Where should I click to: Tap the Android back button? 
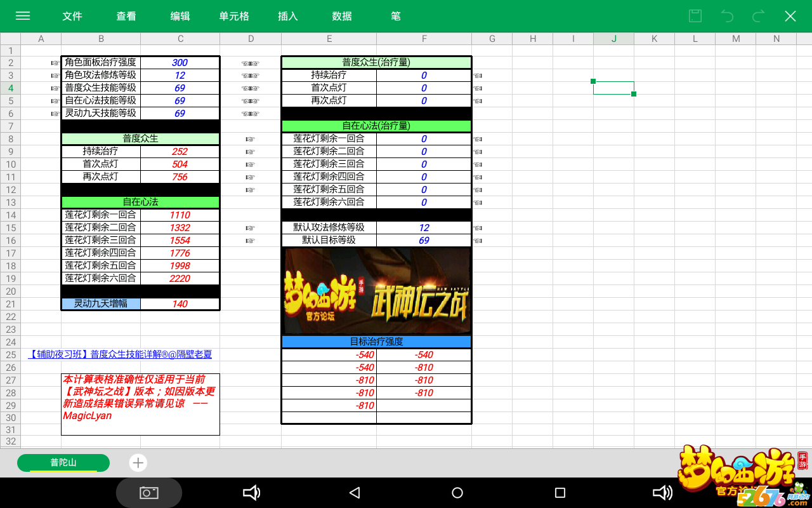355,493
